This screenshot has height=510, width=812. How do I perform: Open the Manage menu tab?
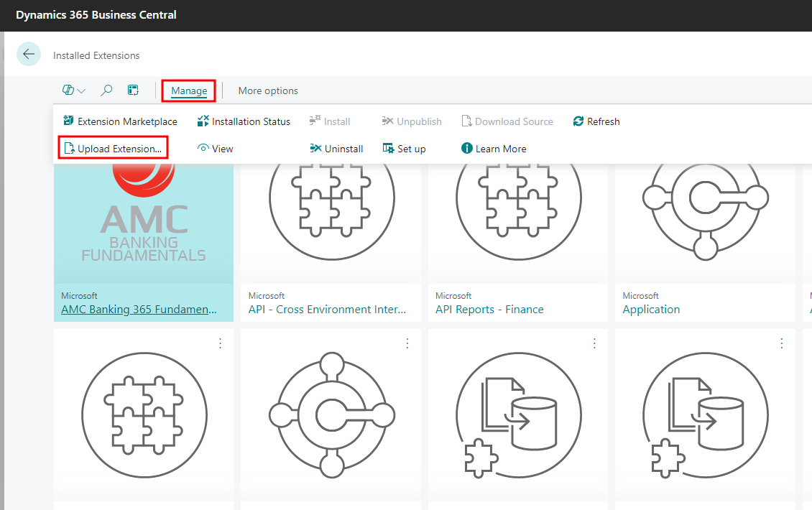[189, 91]
